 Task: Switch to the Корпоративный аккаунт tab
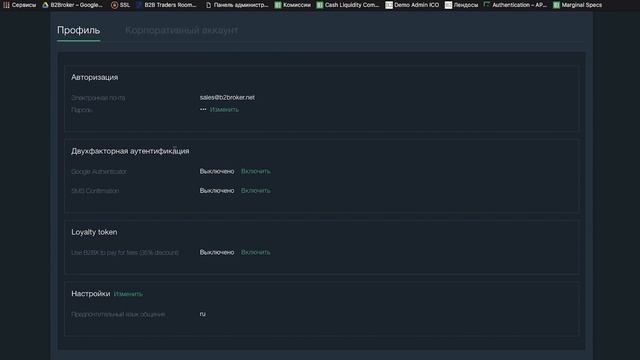[x=181, y=30]
